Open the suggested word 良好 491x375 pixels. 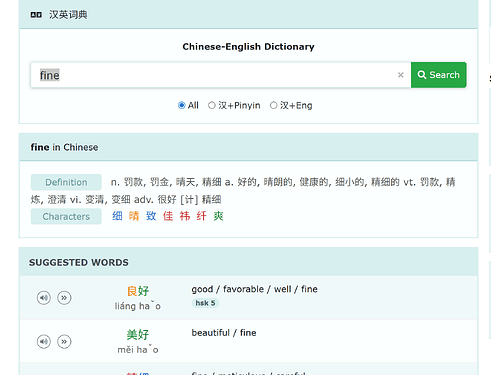[138, 291]
